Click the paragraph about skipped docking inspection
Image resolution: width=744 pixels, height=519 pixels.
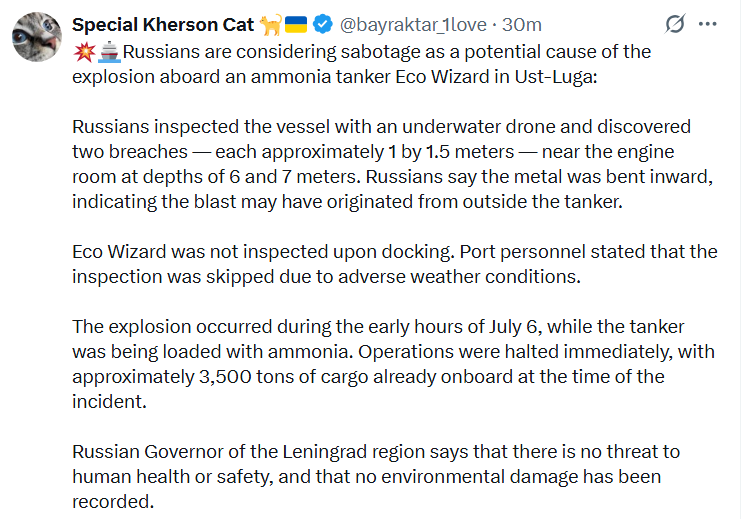[x=395, y=264]
